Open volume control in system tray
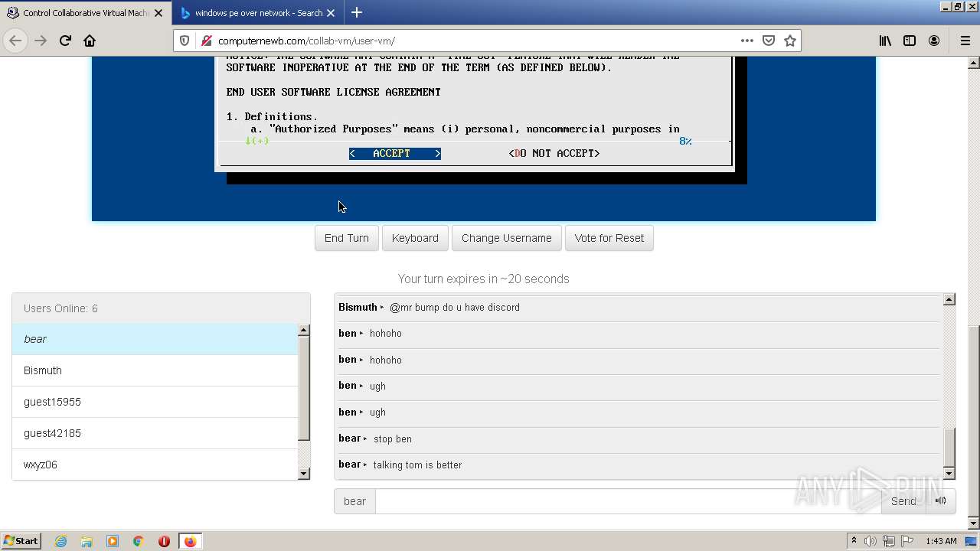980x551 pixels. 871,541
